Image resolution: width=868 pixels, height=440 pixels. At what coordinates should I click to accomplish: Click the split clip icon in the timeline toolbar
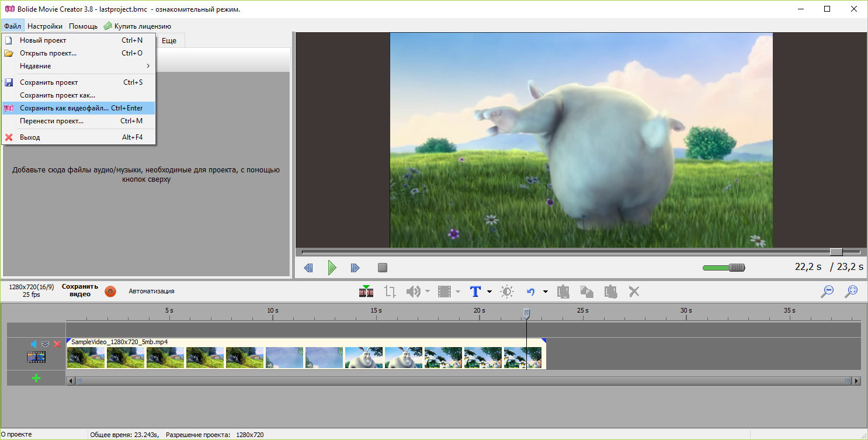366,291
